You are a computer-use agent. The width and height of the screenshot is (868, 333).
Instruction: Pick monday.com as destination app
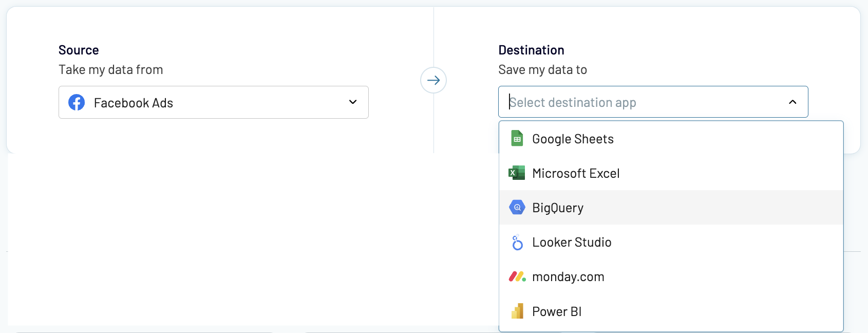coord(671,276)
